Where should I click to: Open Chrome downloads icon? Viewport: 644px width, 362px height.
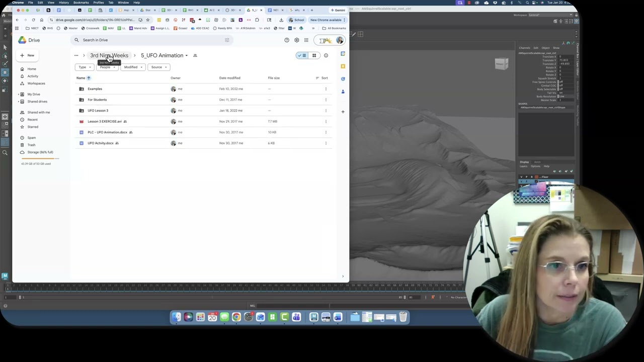[x=281, y=20]
